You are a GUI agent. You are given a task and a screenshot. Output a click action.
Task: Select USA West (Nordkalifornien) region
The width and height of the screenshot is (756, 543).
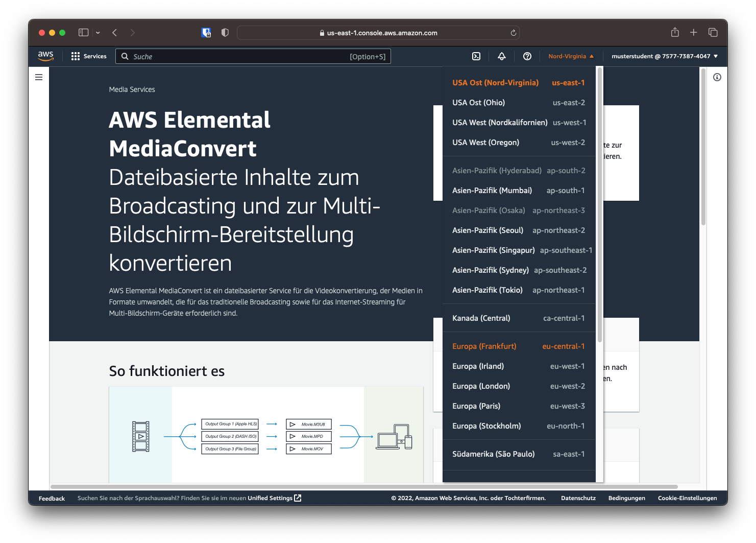click(519, 123)
